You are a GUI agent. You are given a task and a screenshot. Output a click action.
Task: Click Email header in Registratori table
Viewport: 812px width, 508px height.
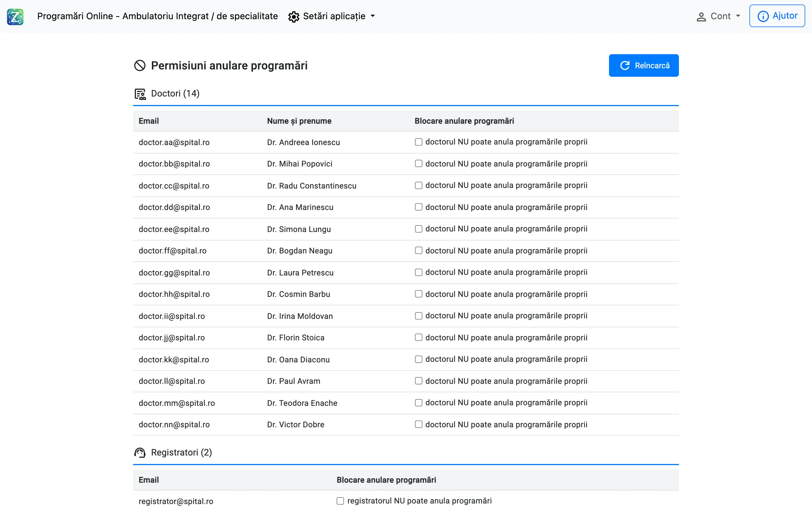click(x=149, y=480)
